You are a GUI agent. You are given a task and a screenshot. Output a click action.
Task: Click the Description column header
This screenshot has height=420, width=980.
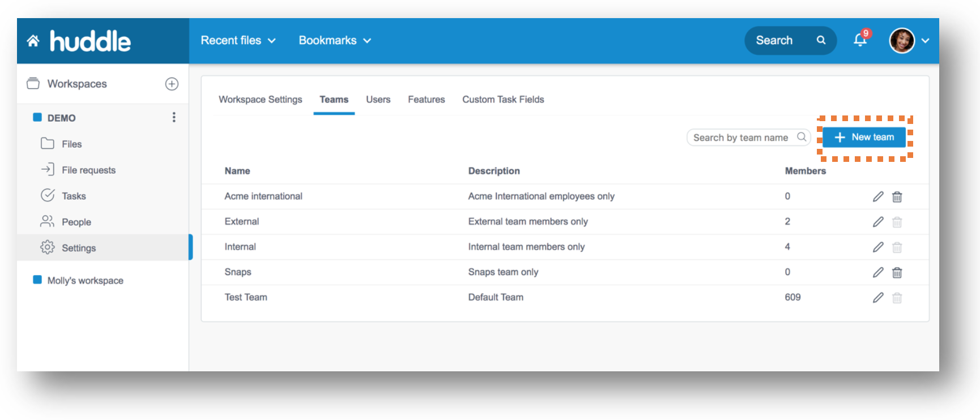click(x=494, y=171)
